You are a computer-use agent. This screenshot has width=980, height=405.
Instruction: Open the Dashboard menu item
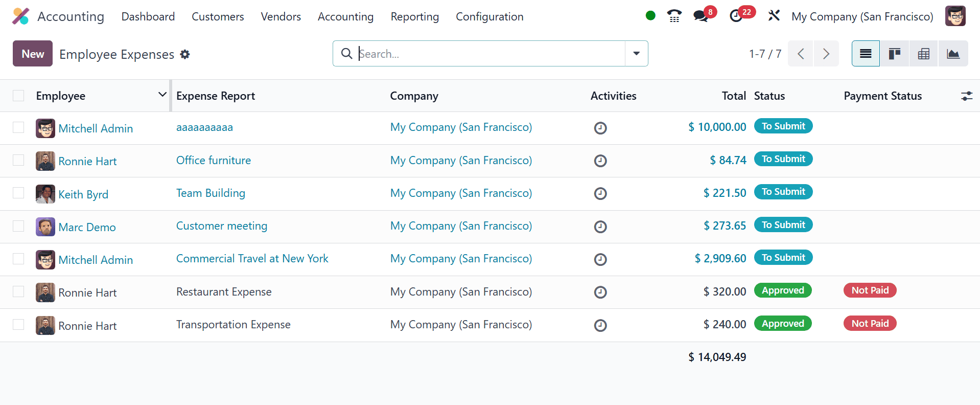click(x=148, y=16)
